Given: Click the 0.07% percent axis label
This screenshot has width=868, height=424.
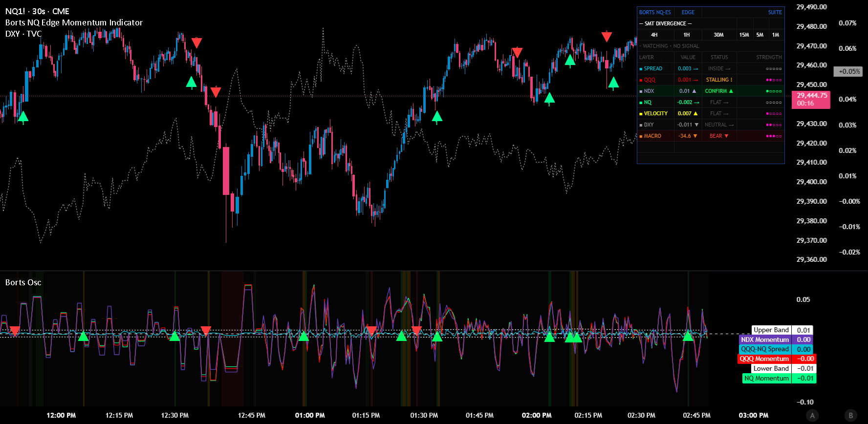Looking at the screenshot, I should pos(847,23).
